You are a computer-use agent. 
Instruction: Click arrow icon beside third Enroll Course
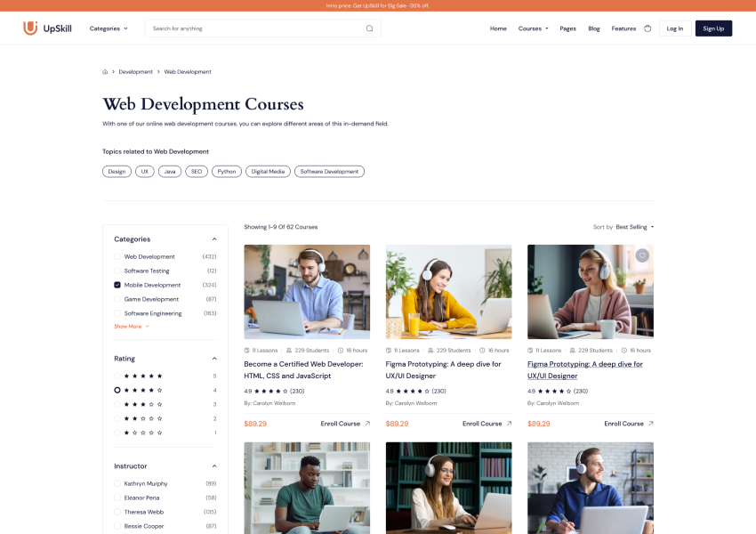(x=651, y=424)
